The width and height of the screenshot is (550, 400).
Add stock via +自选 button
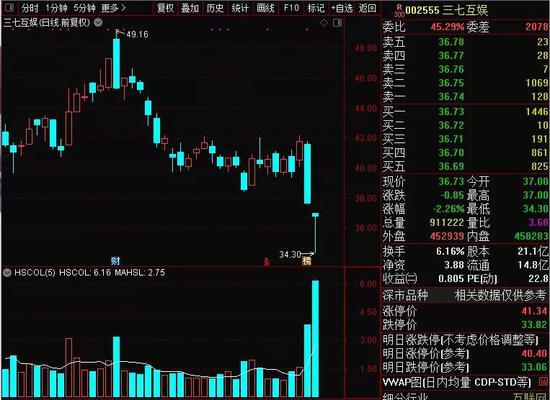[x=342, y=8]
